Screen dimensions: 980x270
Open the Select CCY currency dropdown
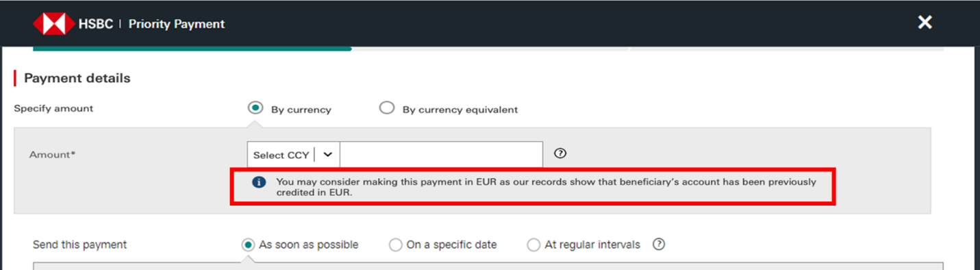[x=293, y=155]
